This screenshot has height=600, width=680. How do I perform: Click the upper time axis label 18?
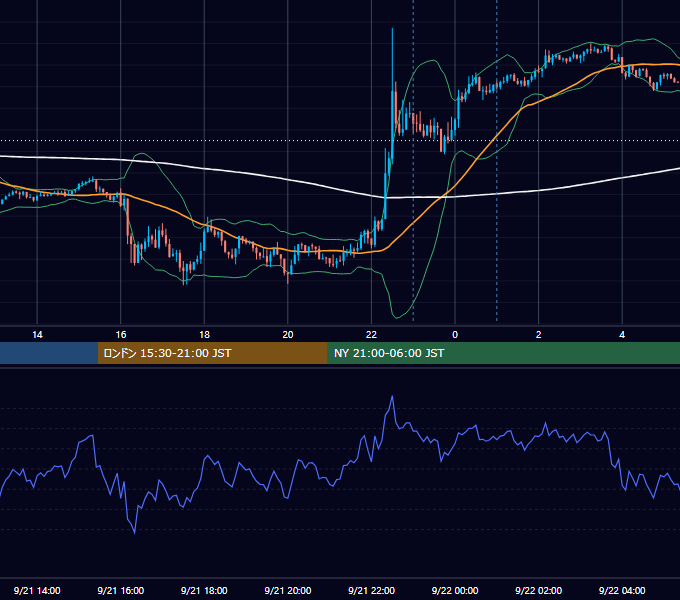tap(204, 335)
